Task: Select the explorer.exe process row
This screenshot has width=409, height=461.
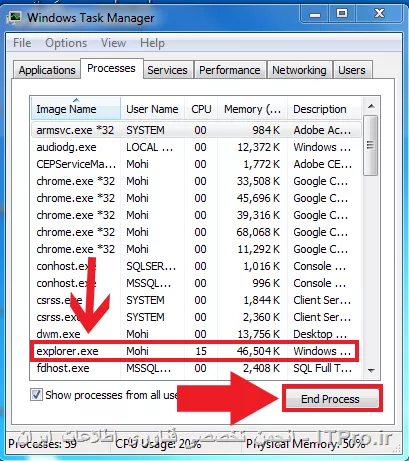Action: coord(195,351)
